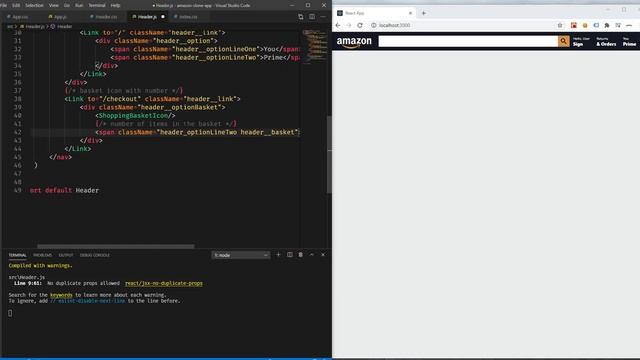Create a new terminal with plus icon
This screenshot has height=360, width=640.
(x=278, y=255)
